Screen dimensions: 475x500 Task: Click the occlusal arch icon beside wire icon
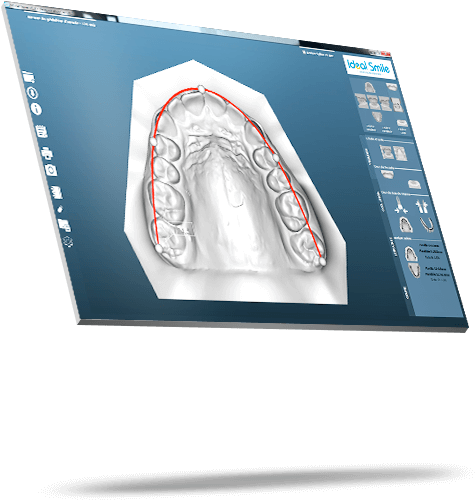click(x=405, y=224)
